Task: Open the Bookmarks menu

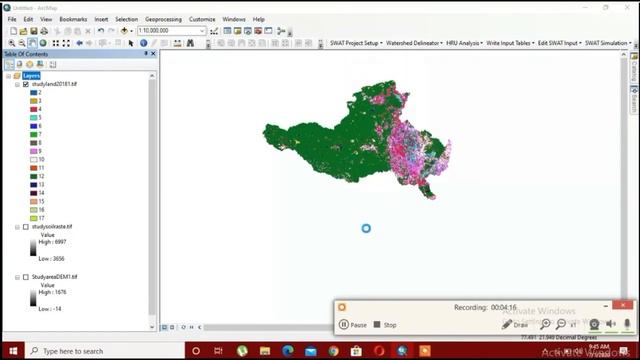Action: coord(73,19)
